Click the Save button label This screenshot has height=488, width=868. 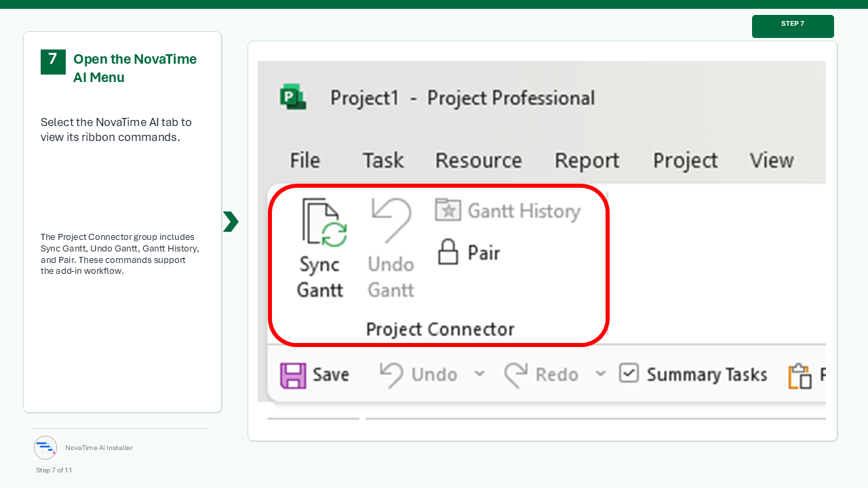(331, 375)
